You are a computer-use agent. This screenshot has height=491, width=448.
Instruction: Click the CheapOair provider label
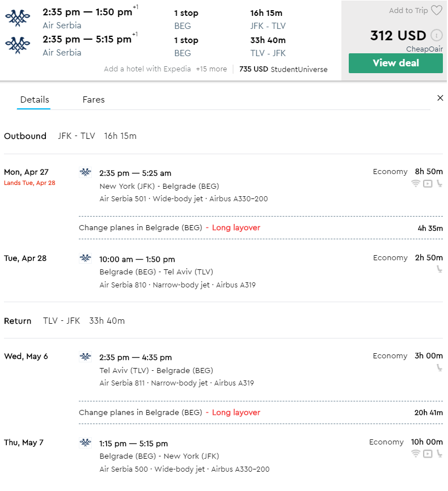click(x=424, y=49)
